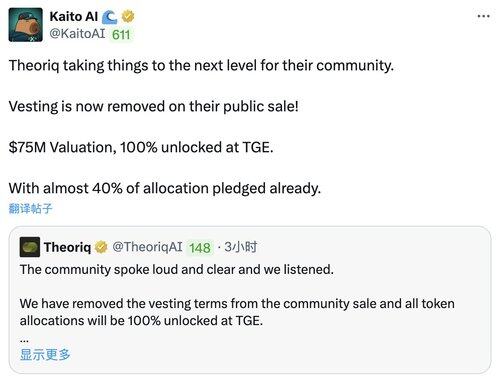Click 'With almost 40% of allocation' line

(165, 189)
